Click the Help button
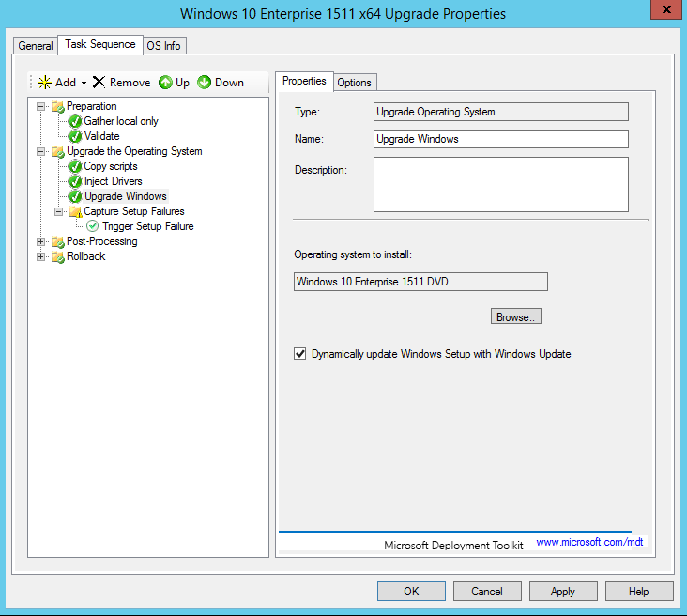The width and height of the screenshot is (687, 616). [x=639, y=591]
